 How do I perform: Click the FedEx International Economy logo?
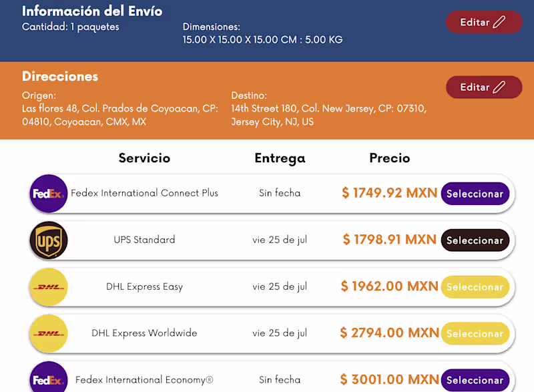click(49, 379)
